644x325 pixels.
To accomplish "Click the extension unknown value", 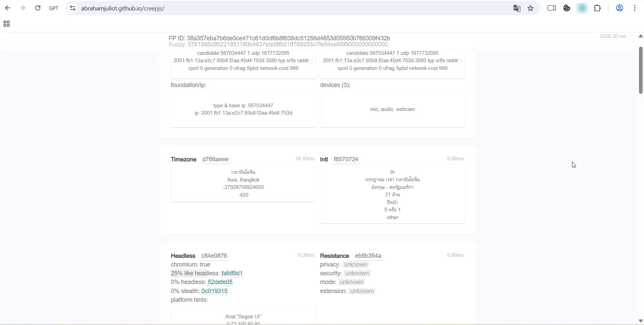I will [362, 291].
